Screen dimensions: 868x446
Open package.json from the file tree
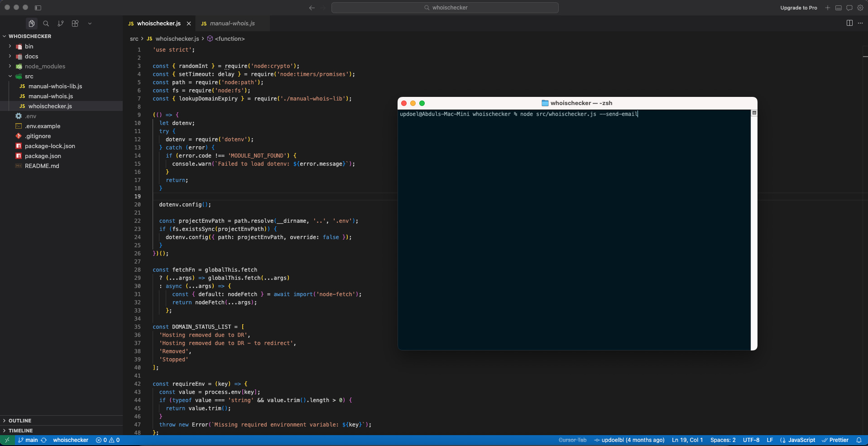tap(43, 156)
